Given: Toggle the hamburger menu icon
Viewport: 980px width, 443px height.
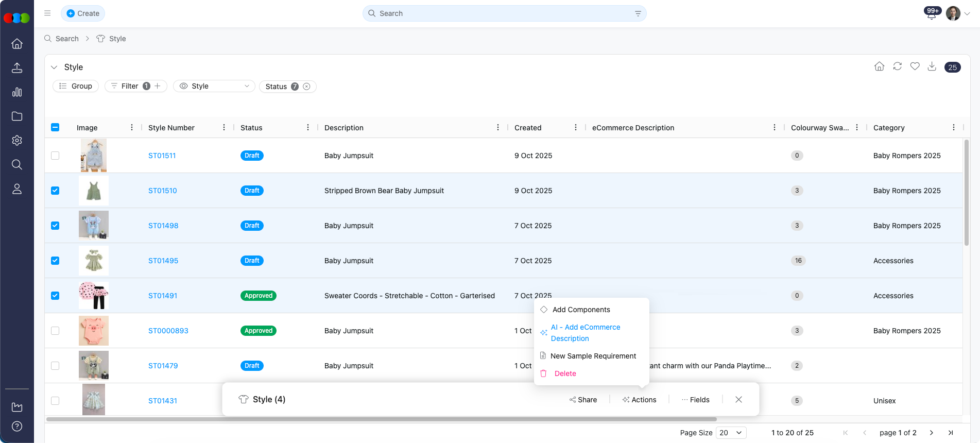Looking at the screenshot, I should click(x=47, y=13).
